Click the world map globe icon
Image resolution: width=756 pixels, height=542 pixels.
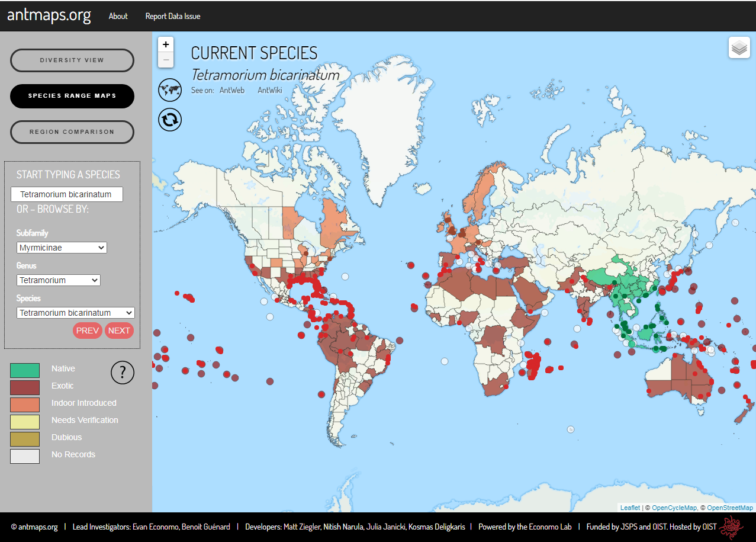(x=170, y=90)
